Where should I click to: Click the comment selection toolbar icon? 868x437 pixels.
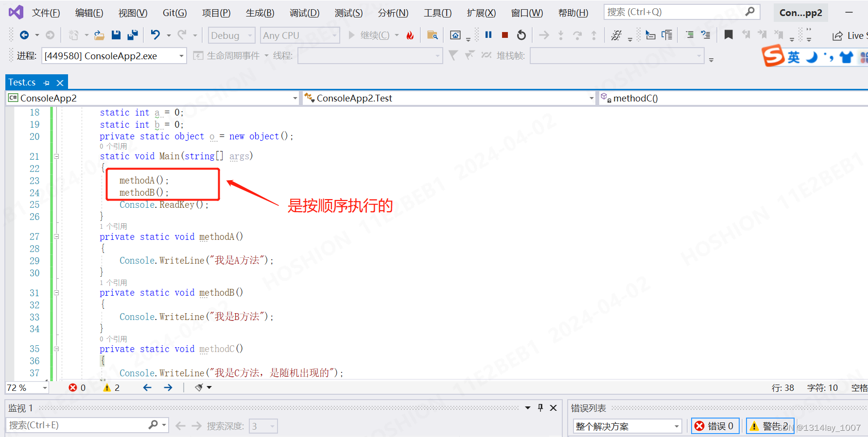click(690, 35)
